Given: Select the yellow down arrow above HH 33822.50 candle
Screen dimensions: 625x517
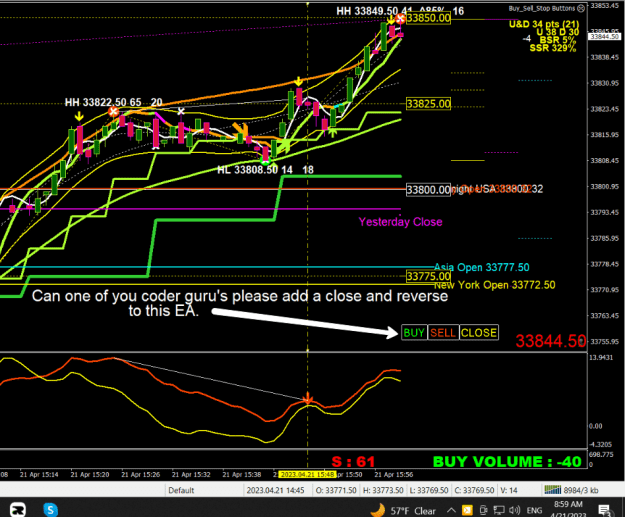Looking at the screenshot, I should point(79,116).
